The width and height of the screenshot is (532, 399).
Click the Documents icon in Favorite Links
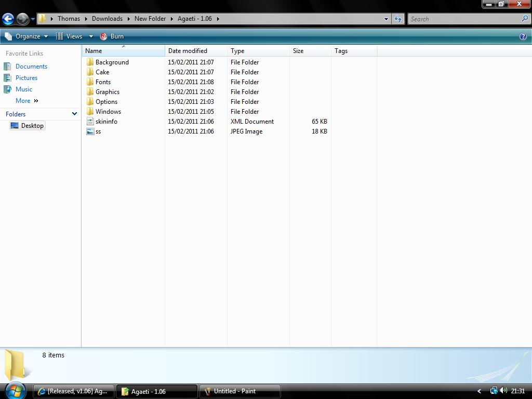click(x=7, y=66)
